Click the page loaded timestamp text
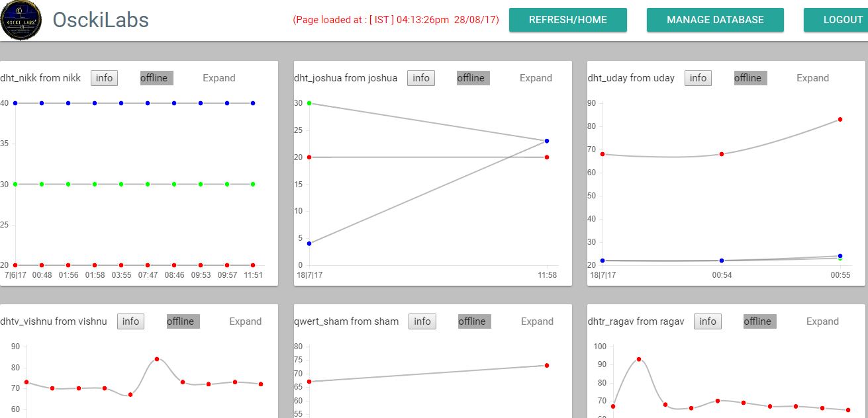This screenshot has height=418, width=868. pyautogui.click(x=396, y=20)
